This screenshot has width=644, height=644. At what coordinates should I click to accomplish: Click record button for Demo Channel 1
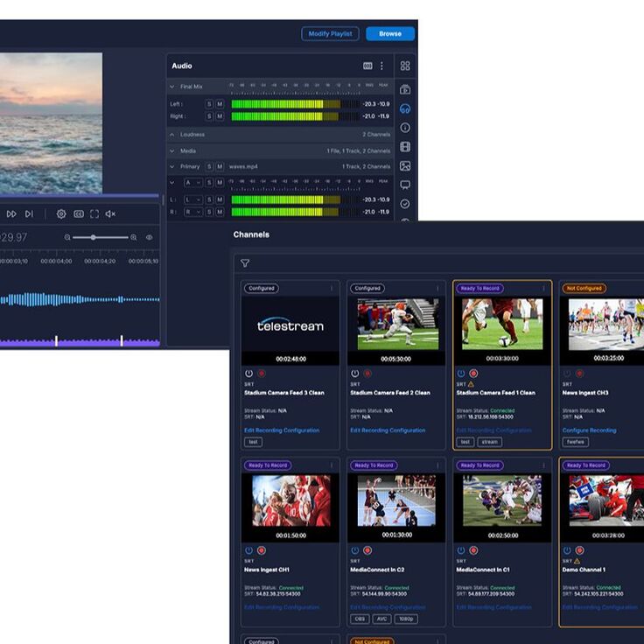click(x=579, y=550)
